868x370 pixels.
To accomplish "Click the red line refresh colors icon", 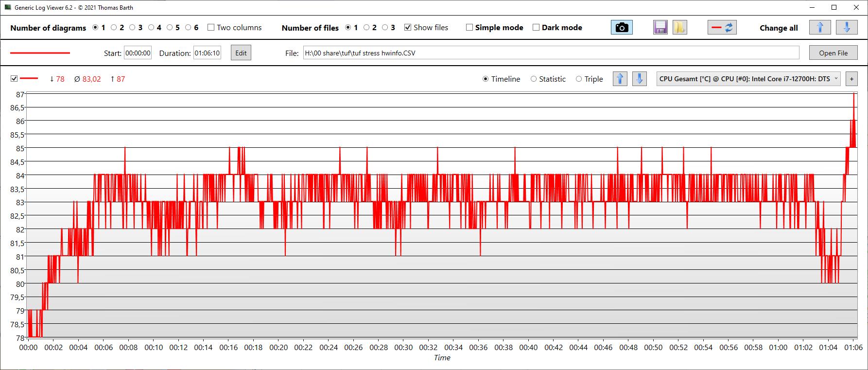I will [722, 28].
